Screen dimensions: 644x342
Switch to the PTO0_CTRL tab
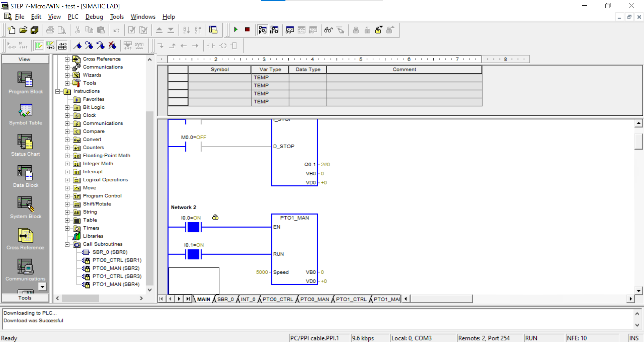click(277, 299)
